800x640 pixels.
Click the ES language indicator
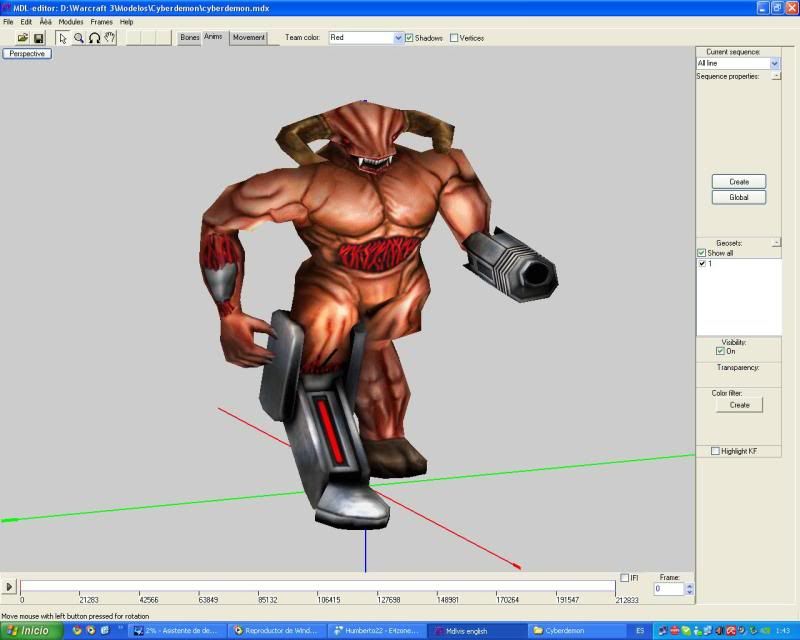point(640,631)
